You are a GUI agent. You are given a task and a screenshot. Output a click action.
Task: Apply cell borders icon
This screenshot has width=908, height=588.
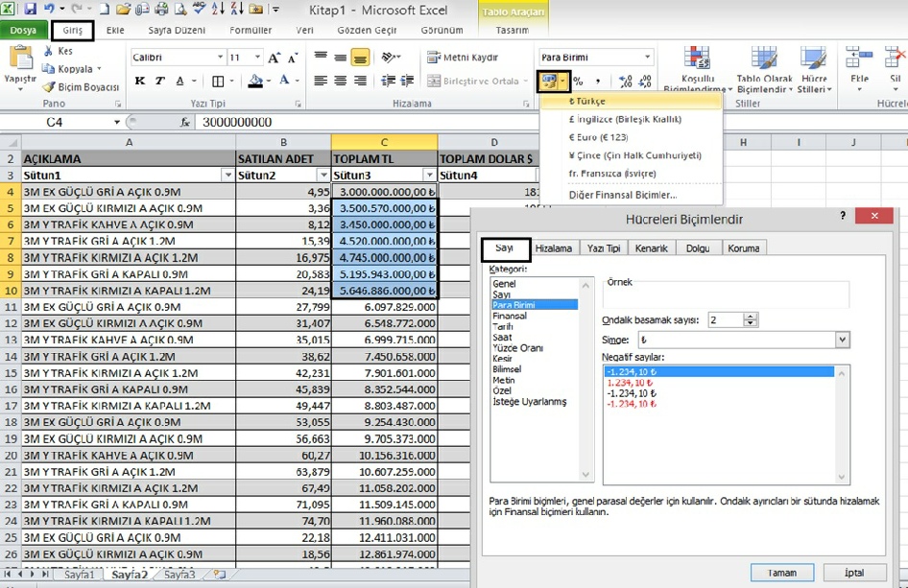[x=218, y=81]
